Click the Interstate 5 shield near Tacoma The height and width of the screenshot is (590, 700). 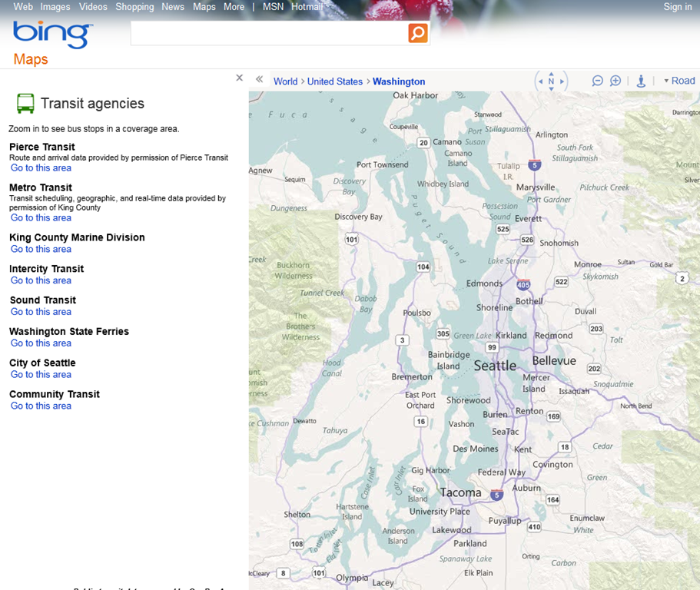496,495
